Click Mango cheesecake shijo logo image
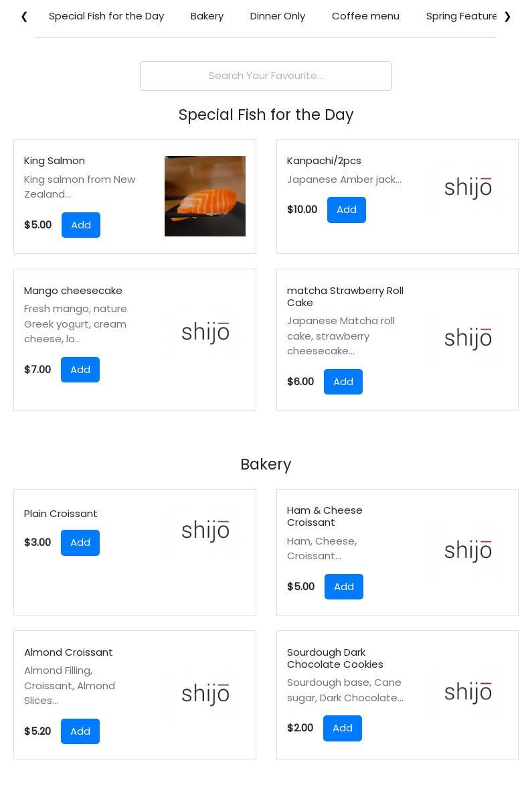532x789 pixels. (205, 333)
